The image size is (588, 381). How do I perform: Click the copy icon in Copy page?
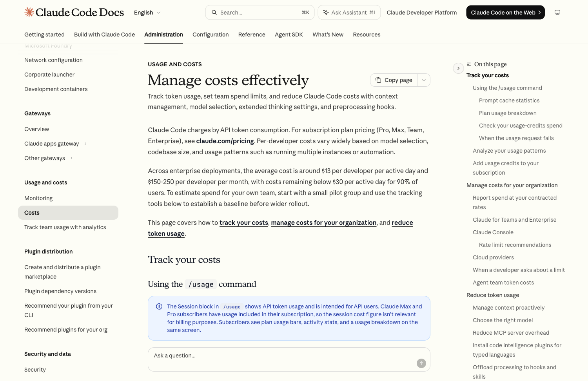tap(378, 80)
